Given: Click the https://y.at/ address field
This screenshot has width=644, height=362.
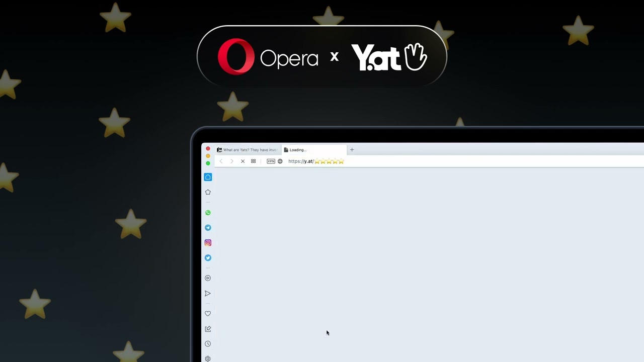Looking at the screenshot, I should [x=316, y=161].
